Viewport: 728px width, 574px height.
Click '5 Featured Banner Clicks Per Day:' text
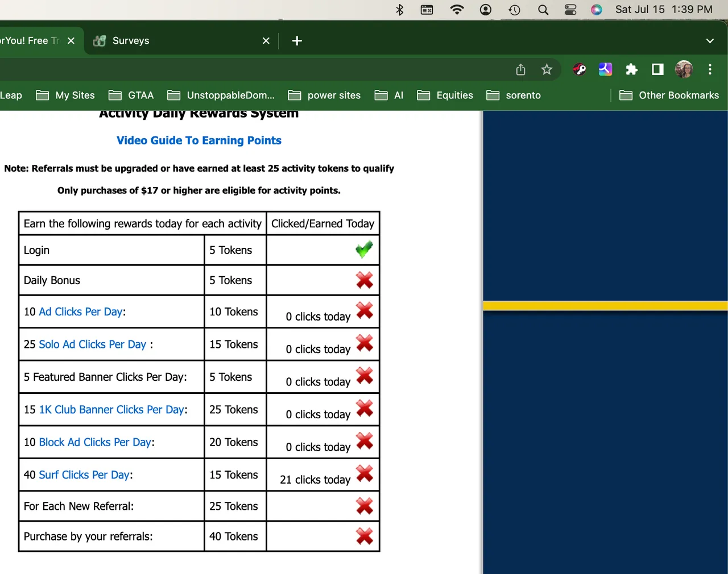tap(105, 377)
